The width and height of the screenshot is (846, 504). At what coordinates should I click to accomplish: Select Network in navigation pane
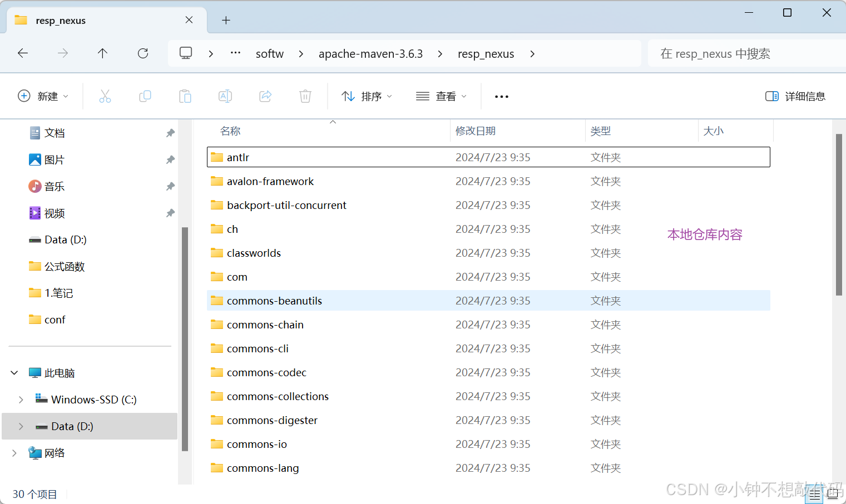[x=55, y=453]
